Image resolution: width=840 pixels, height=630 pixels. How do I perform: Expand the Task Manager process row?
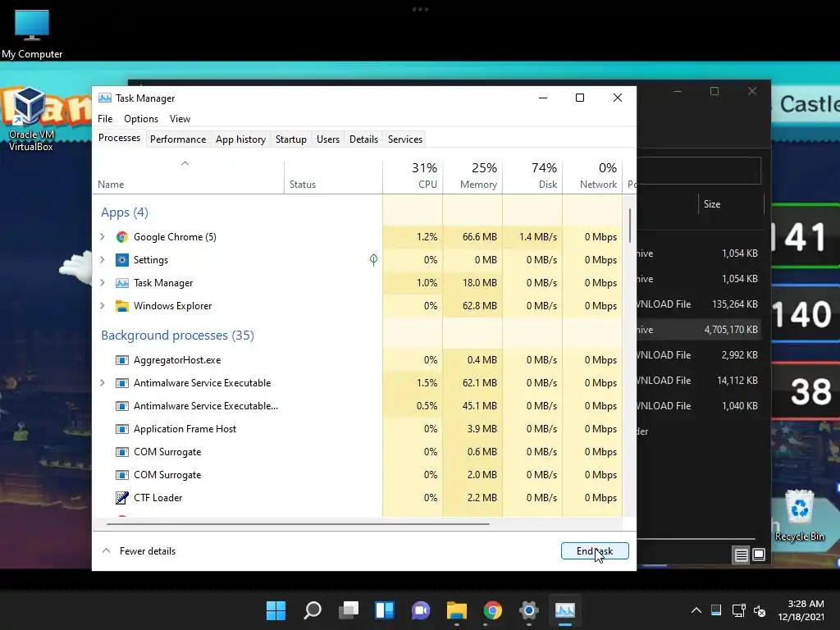[x=103, y=283]
